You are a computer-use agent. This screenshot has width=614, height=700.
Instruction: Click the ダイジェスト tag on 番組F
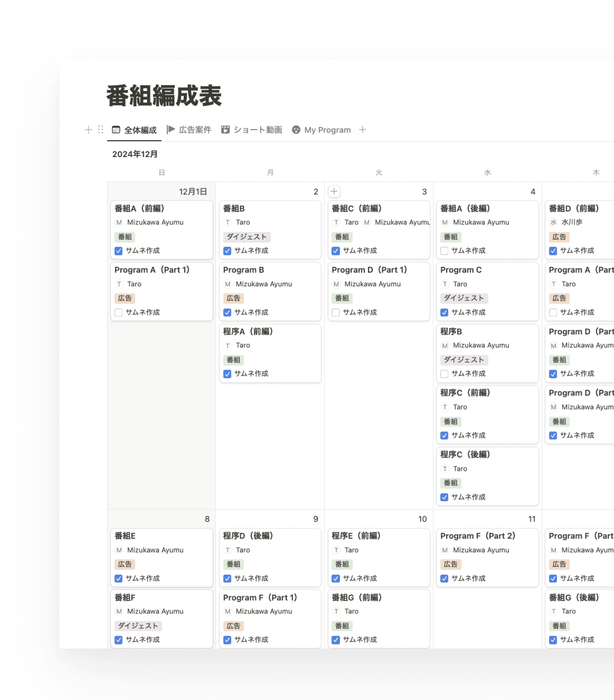click(x=138, y=626)
